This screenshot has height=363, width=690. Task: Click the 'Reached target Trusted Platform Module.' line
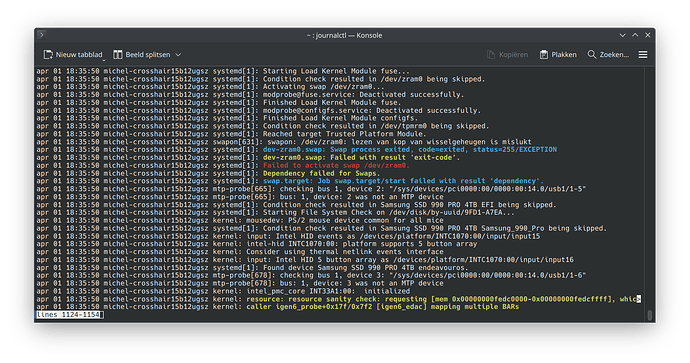click(231, 134)
